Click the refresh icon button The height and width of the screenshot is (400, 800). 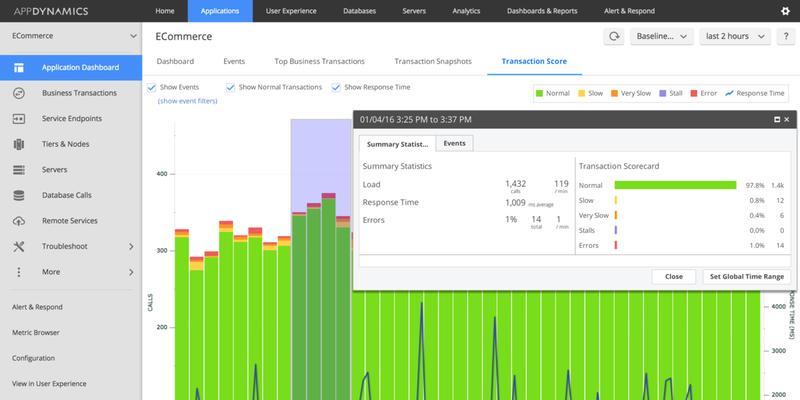(x=614, y=36)
